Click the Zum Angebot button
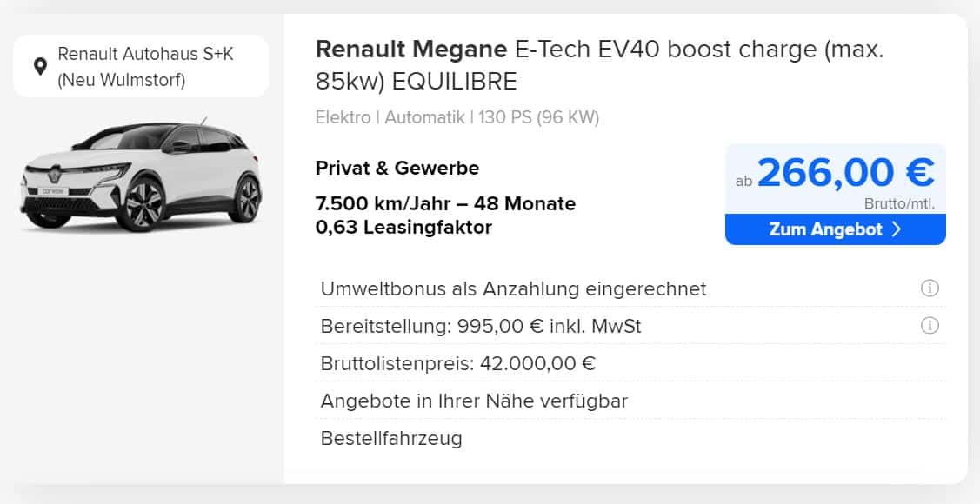The height and width of the screenshot is (504, 980). coord(835,229)
